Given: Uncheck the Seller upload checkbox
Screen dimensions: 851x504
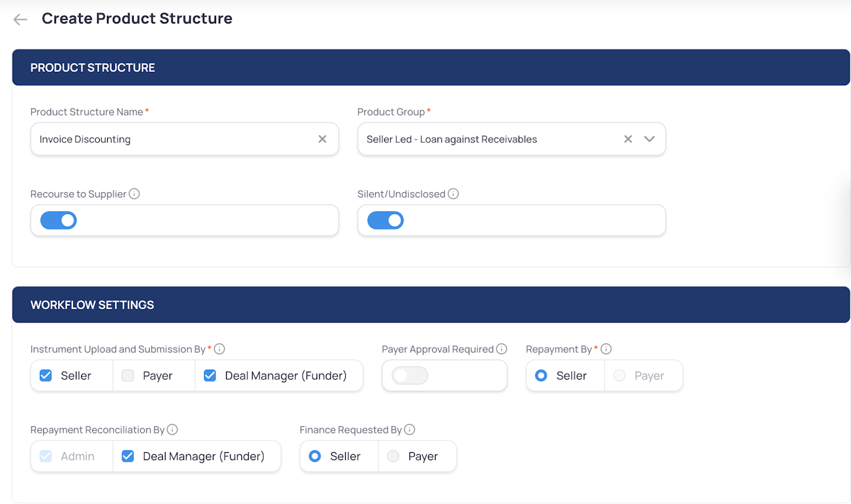Looking at the screenshot, I should pos(46,376).
